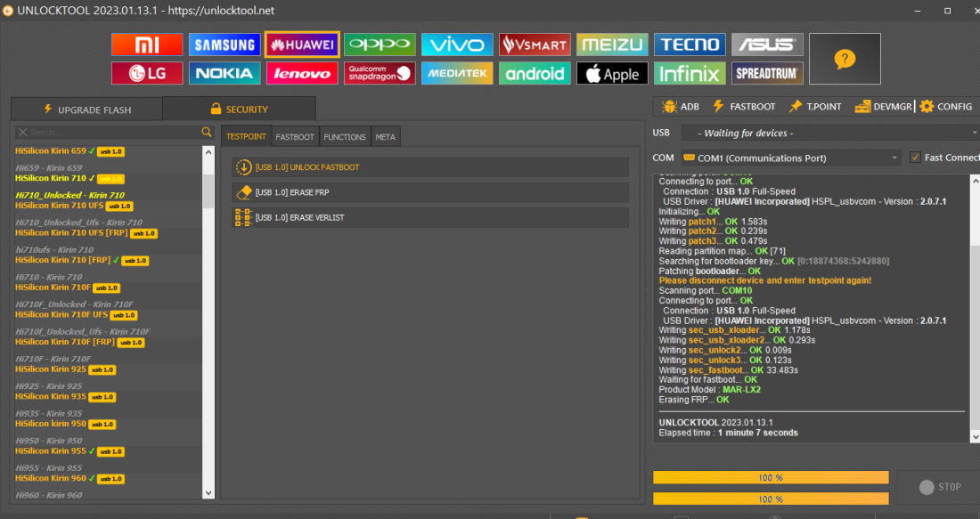The height and width of the screenshot is (519, 980).
Task: Open the FASTBOOT toolbar item
Action: [744, 107]
